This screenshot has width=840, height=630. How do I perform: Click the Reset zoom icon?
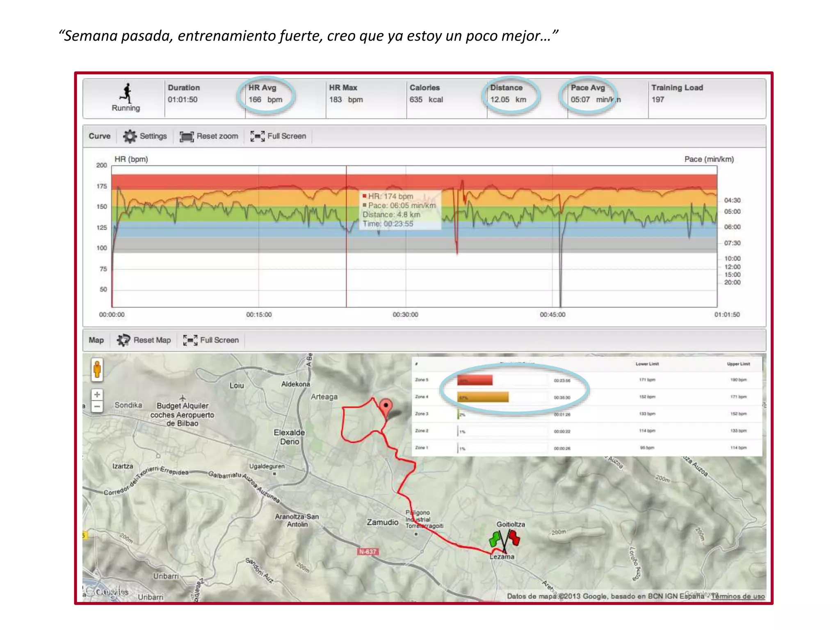pyautogui.click(x=186, y=137)
